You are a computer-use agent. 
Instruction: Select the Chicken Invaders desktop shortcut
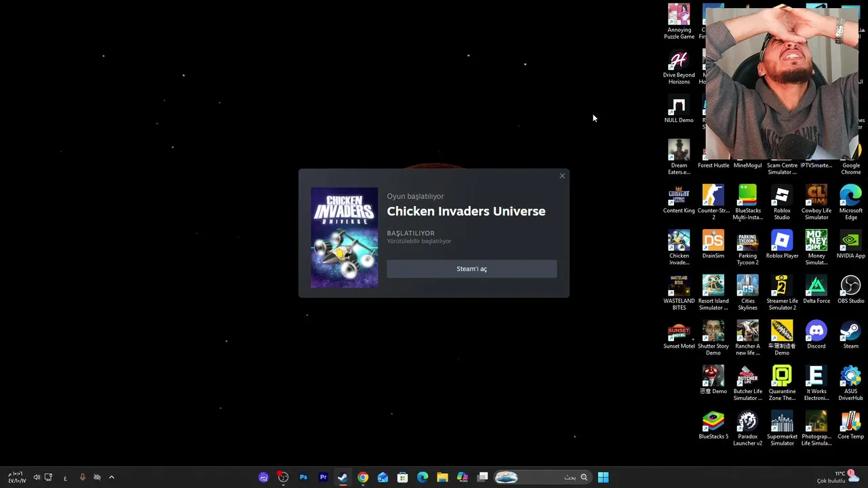pyautogui.click(x=679, y=247)
